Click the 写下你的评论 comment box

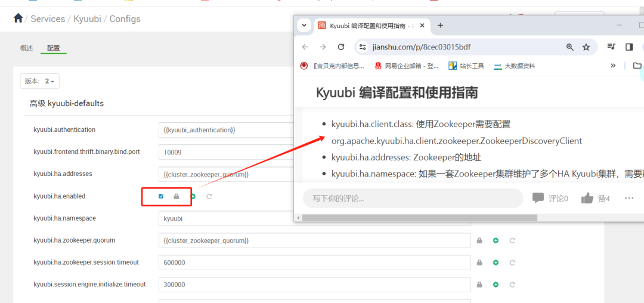(x=413, y=199)
